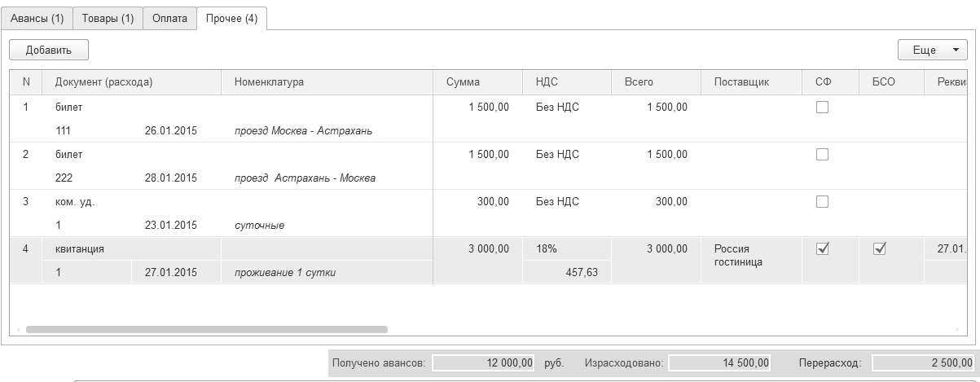Select the Оплата tab
Viewport: 980px width, 382px height.
coord(169,18)
